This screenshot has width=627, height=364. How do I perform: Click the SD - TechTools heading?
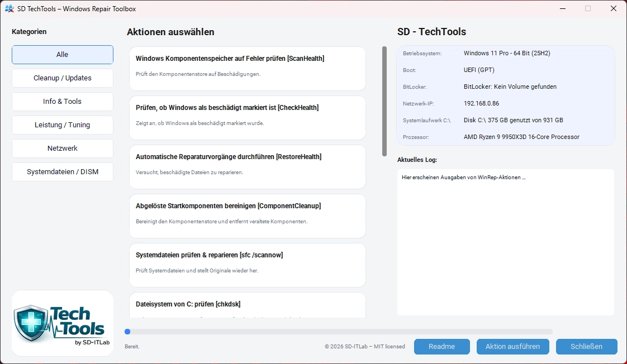(431, 32)
